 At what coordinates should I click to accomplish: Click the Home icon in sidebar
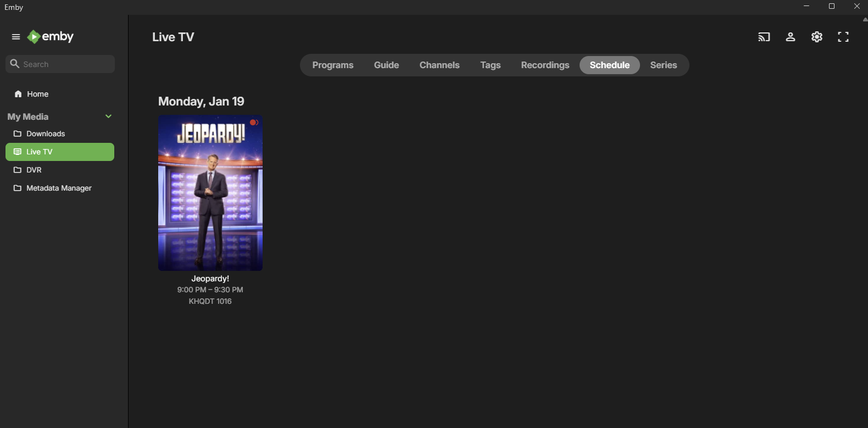tap(18, 94)
